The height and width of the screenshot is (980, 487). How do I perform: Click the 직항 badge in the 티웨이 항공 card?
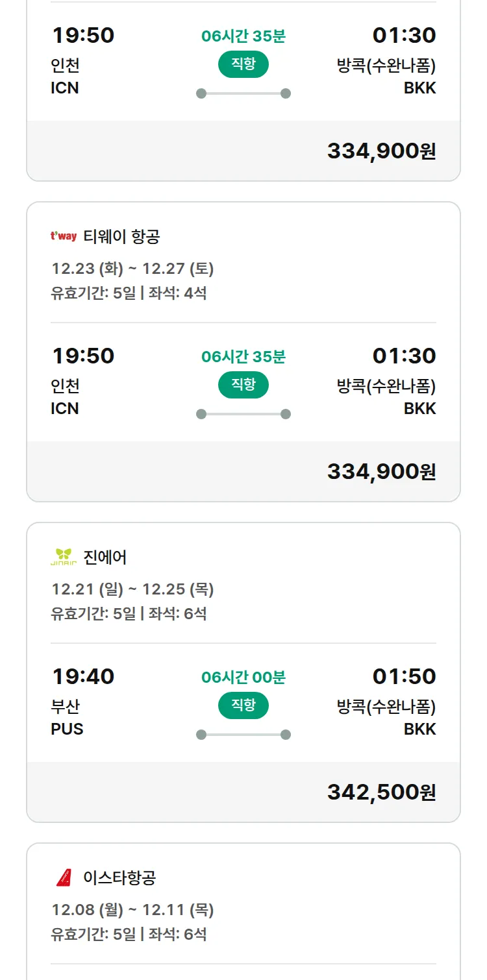tap(243, 385)
